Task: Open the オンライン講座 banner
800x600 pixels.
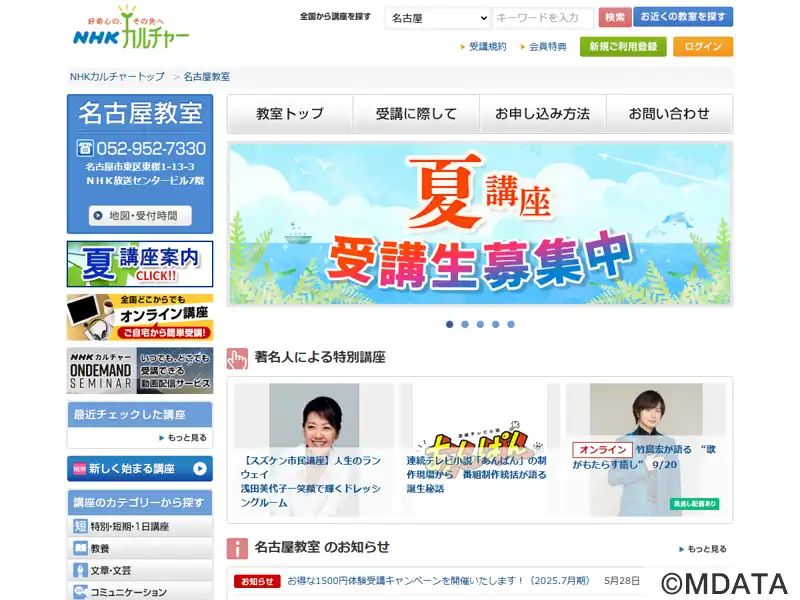Action: point(140,317)
